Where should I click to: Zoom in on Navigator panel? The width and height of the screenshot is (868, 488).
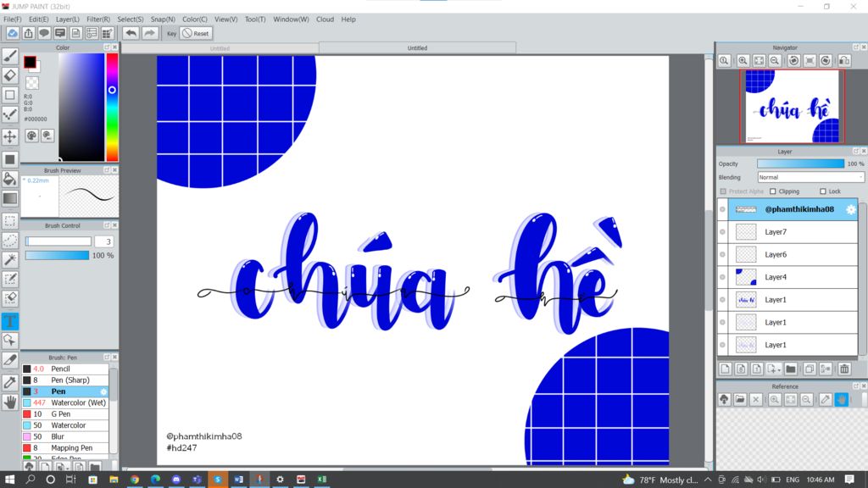coord(743,61)
